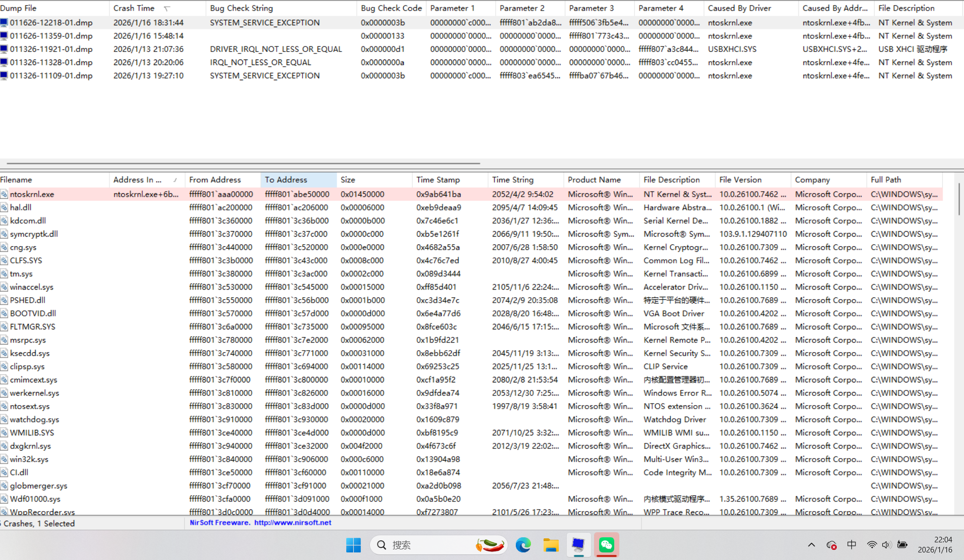Screen dimensions: 964x560
Task: Click the symcryptk.dll file icon
Action: click(x=4, y=234)
